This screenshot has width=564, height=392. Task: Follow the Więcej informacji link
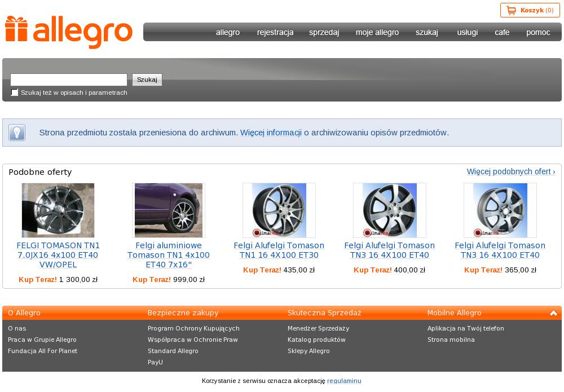click(271, 133)
